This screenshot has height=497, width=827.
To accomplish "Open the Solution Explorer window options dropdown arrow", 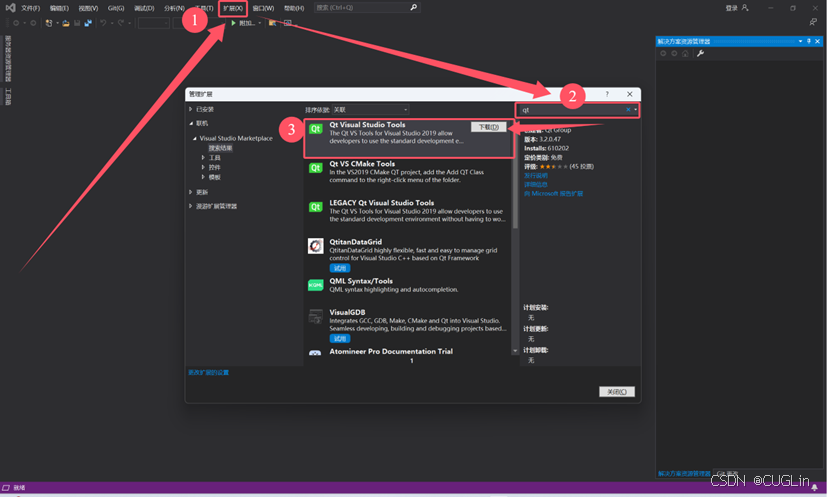I will 800,41.
